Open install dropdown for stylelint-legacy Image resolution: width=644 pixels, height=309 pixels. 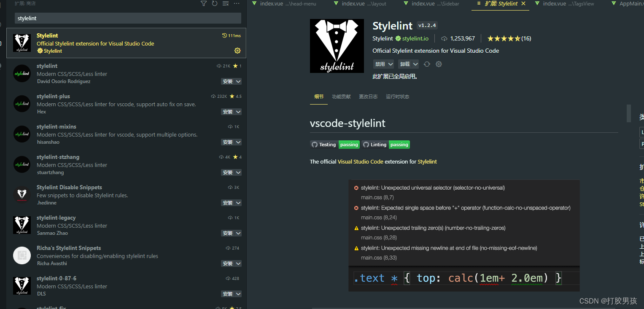click(x=238, y=233)
